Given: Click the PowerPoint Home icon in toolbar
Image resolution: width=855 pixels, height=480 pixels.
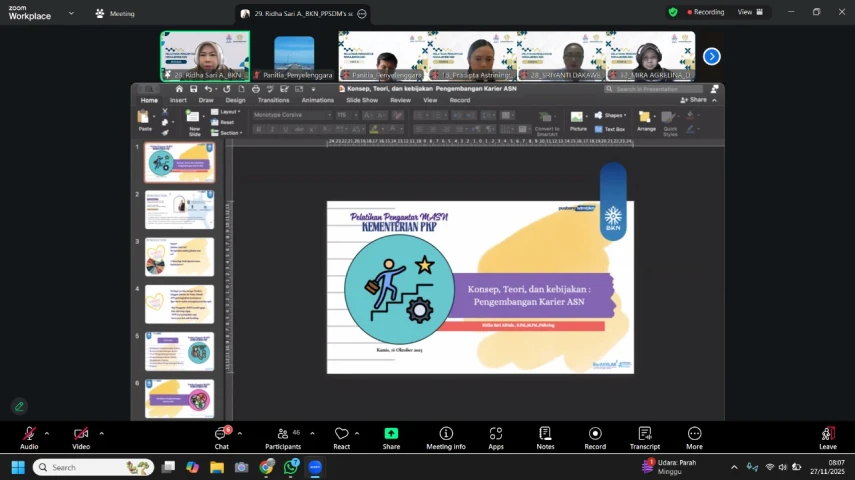Looking at the screenshot, I should (179, 89).
